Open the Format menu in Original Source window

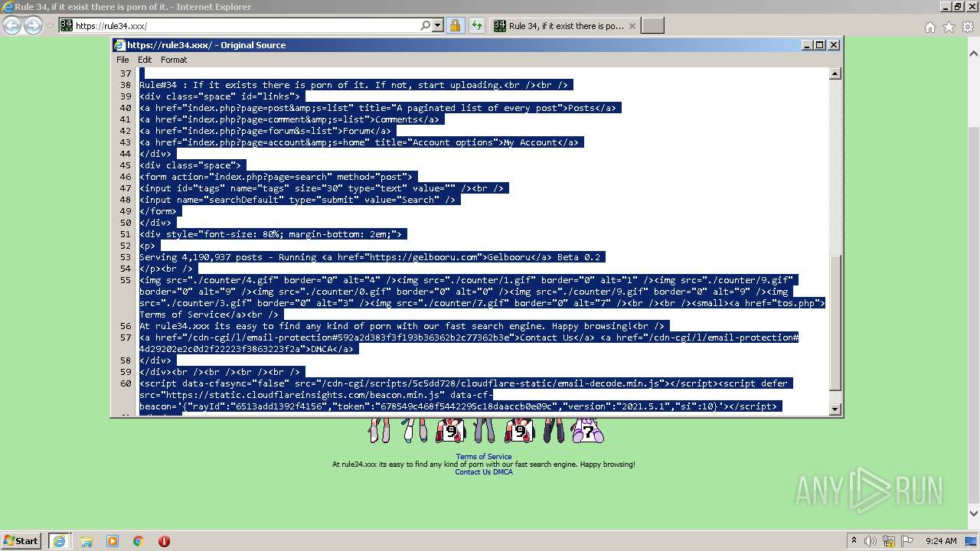click(174, 60)
